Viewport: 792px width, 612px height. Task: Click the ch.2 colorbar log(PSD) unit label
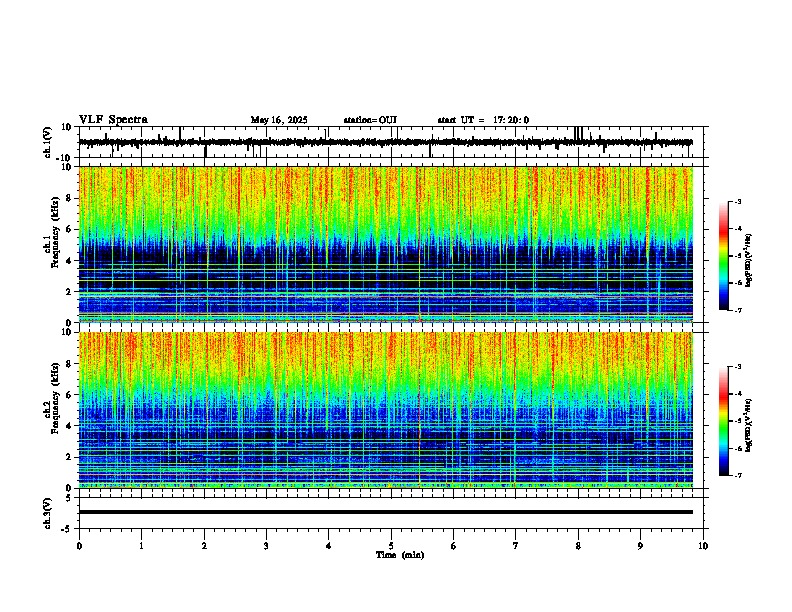(749, 426)
